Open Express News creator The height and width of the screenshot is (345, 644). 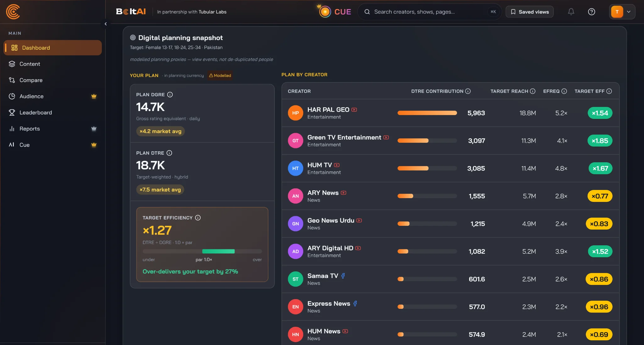click(329, 303)
